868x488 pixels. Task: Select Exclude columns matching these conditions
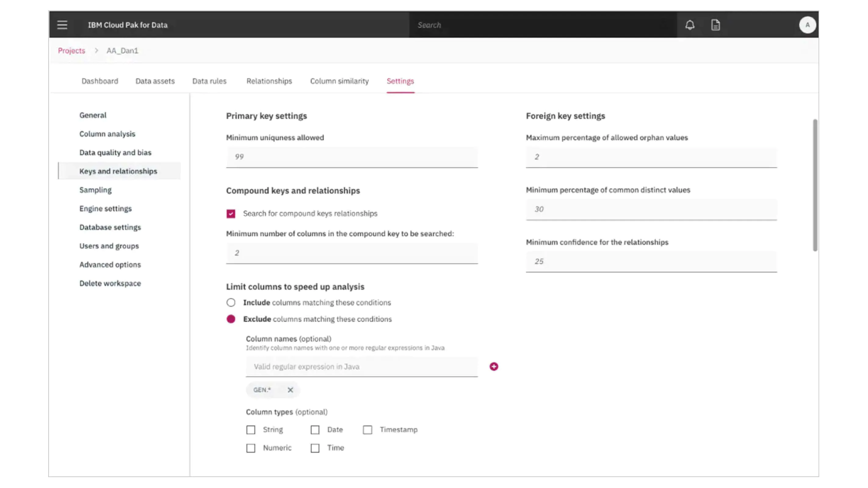coord(231,319)
